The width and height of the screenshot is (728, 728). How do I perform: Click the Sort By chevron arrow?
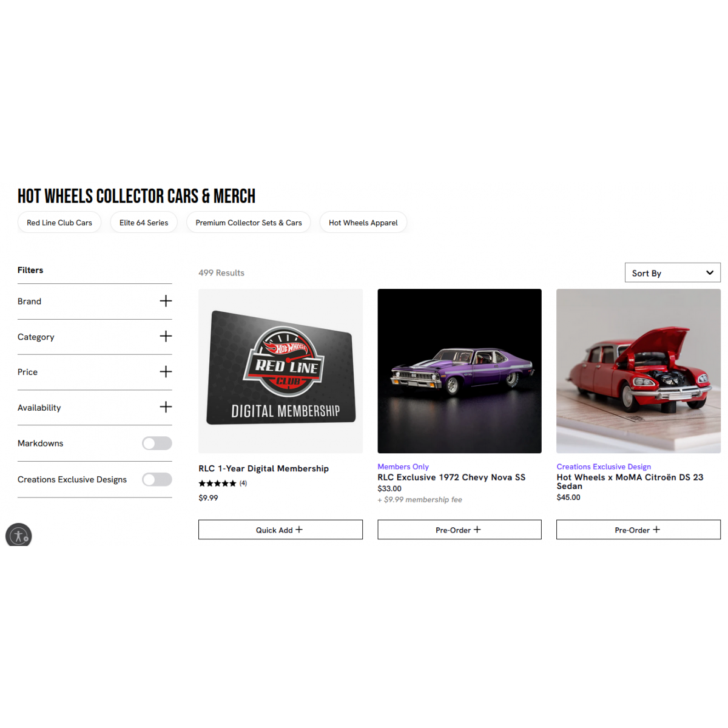click(x=710, y=273)
